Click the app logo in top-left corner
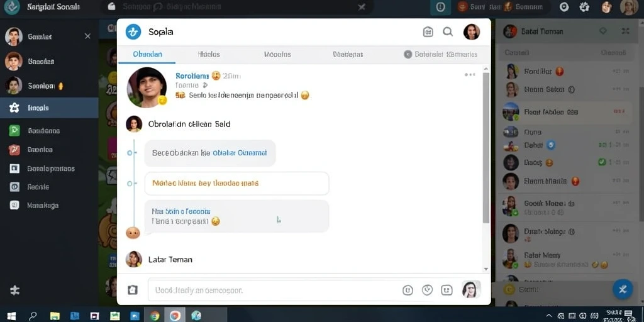Image resolution: width=644 pixels, height=322 pixels. tap(11, 7)
